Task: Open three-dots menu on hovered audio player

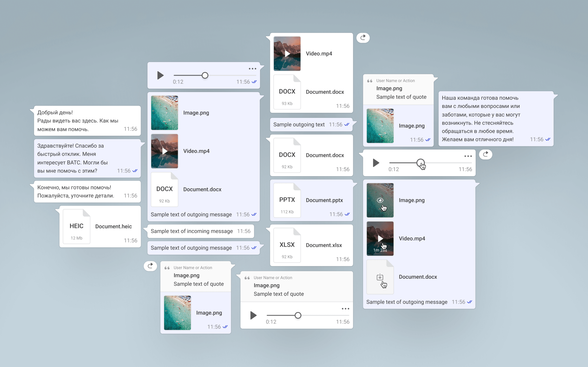Action: click(468, 156)
